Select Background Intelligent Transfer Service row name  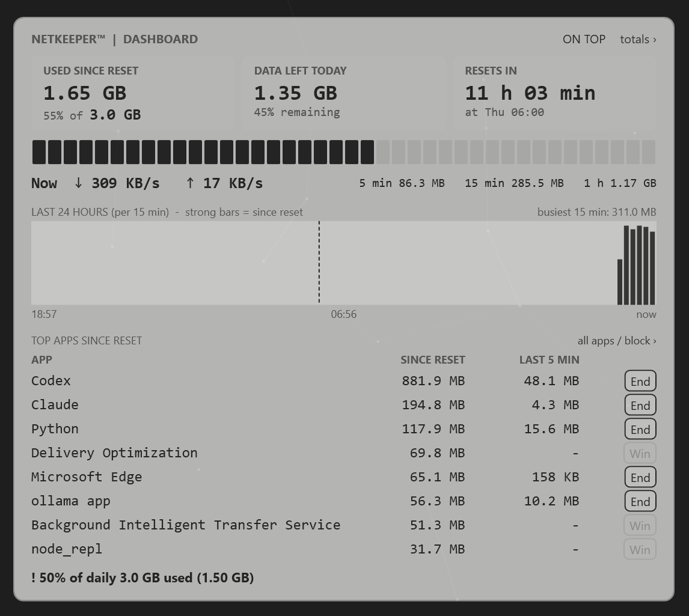click(186, 525)
